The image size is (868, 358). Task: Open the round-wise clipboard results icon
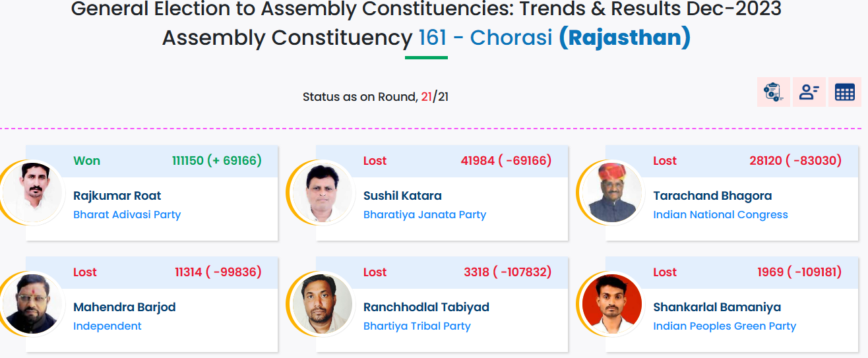coord(773,92)
